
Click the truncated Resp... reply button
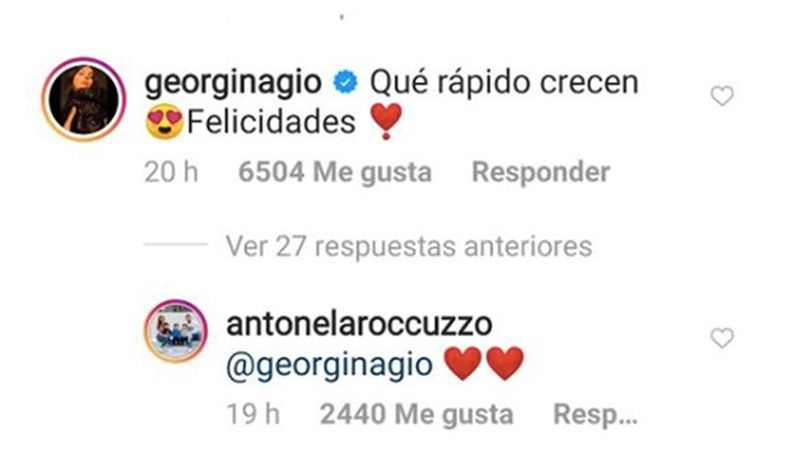pyautogui.click(x=595, y=415)
